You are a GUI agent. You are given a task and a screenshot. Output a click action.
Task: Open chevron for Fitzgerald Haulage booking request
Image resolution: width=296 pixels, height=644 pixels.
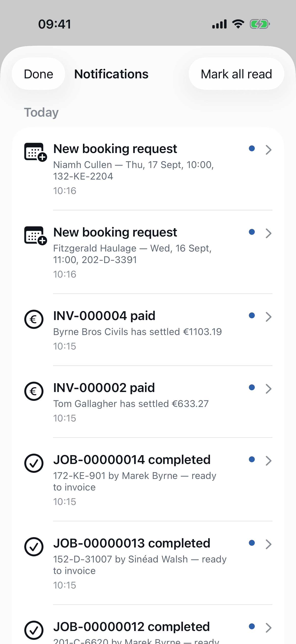tap(269, 233)
